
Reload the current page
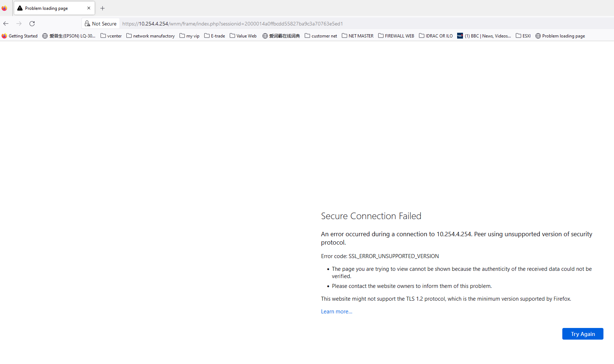click(32, 24)
